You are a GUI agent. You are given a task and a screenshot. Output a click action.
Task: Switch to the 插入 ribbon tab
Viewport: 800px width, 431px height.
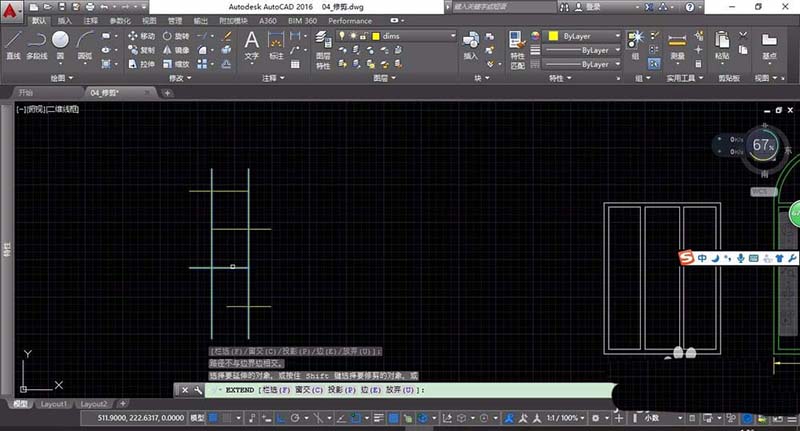click(65, 19)
